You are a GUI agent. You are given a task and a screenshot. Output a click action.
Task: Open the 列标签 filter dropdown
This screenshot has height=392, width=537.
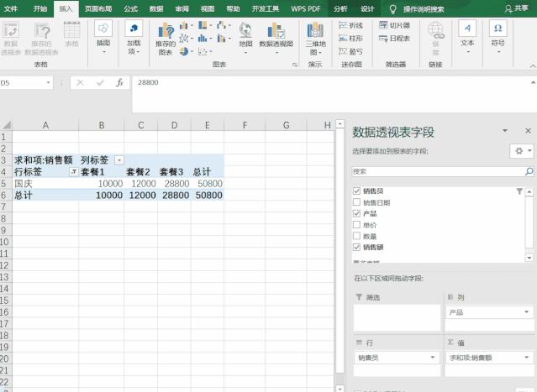click(118, 160)
